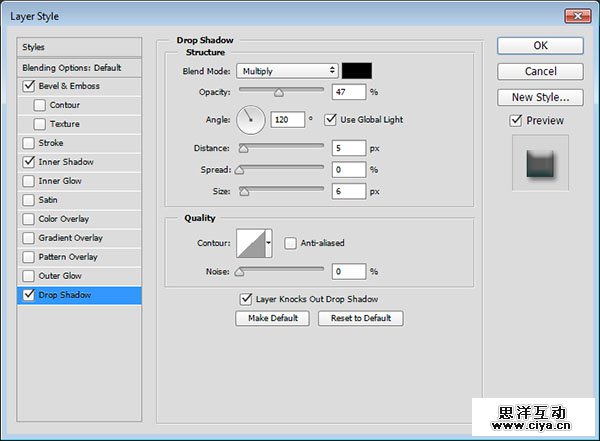Enable the Stroke effect checkbox

coord(27,143)
